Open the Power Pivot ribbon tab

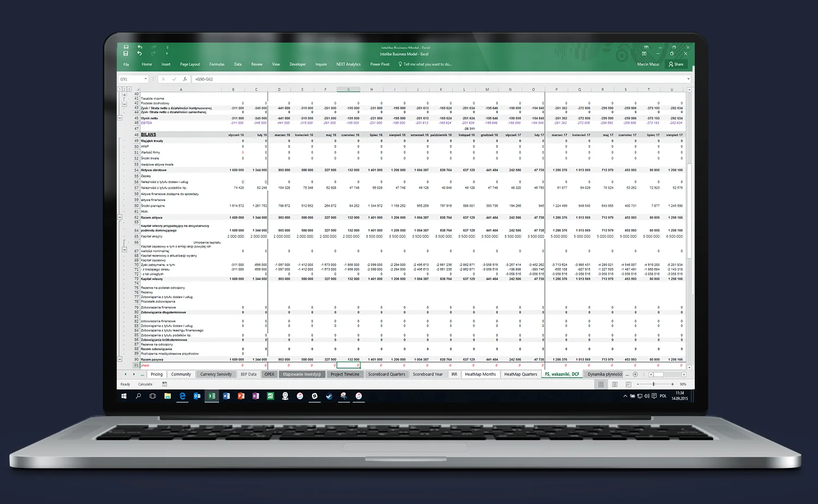click(x=380, y=64)
